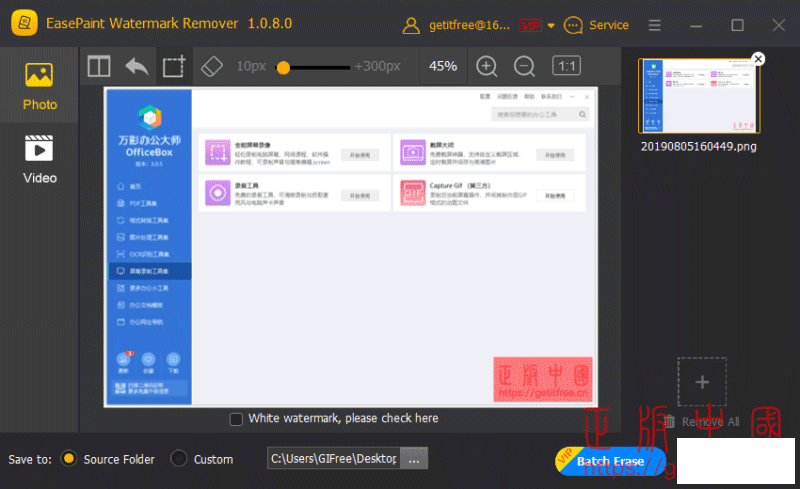Click the Remove All button

[702, 422]
